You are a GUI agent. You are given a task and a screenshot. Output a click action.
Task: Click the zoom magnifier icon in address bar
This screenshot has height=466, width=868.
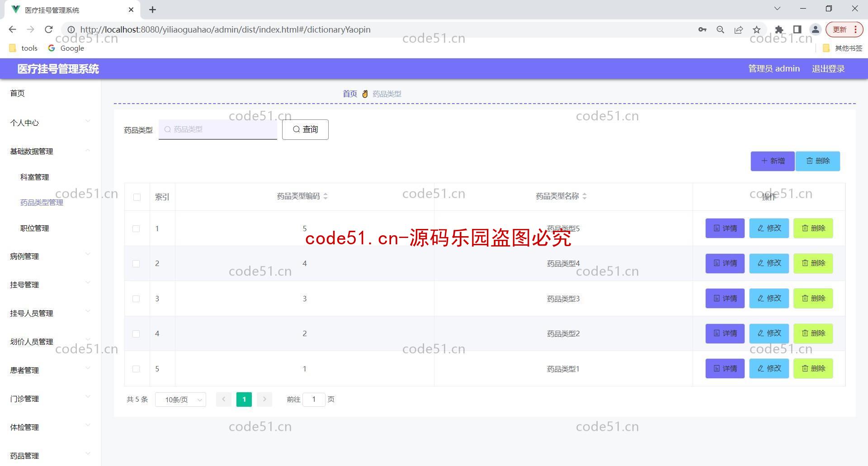tap(720, 29)
